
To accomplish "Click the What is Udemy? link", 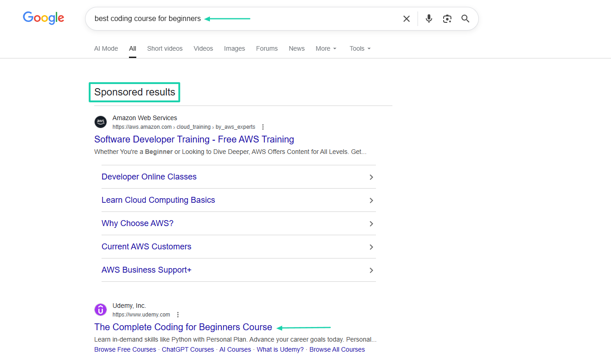I will click(280, 349).
